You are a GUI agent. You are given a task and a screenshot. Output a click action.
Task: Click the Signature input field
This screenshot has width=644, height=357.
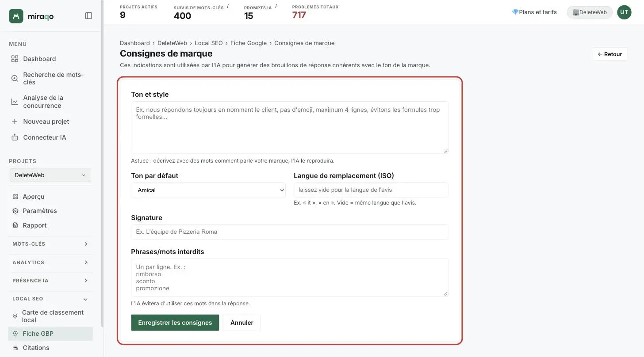pos(290,232)
